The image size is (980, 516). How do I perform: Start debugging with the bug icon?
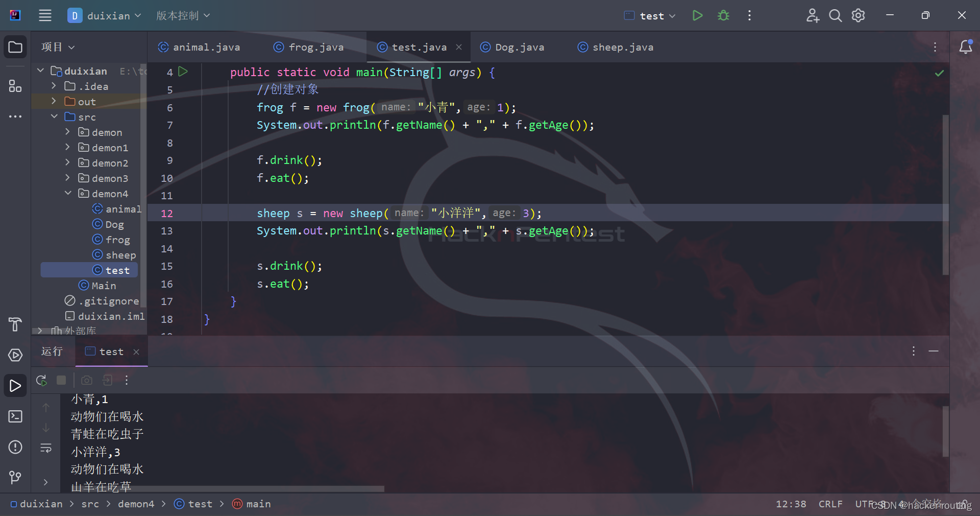point(723,15)
